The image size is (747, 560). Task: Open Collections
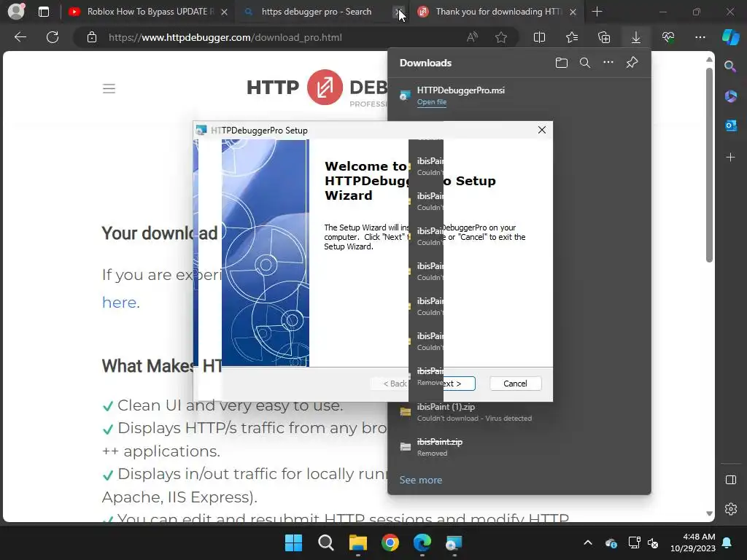[603, 37]
